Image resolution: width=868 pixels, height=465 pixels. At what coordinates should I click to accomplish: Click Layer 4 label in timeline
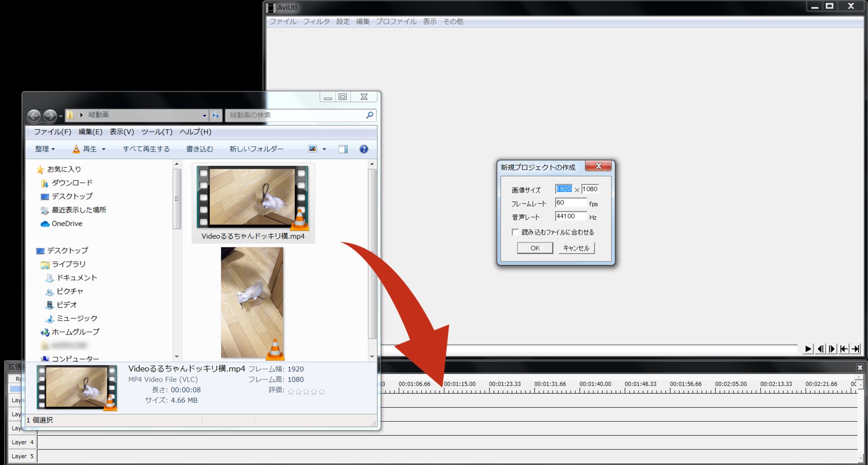pos(22,442)
